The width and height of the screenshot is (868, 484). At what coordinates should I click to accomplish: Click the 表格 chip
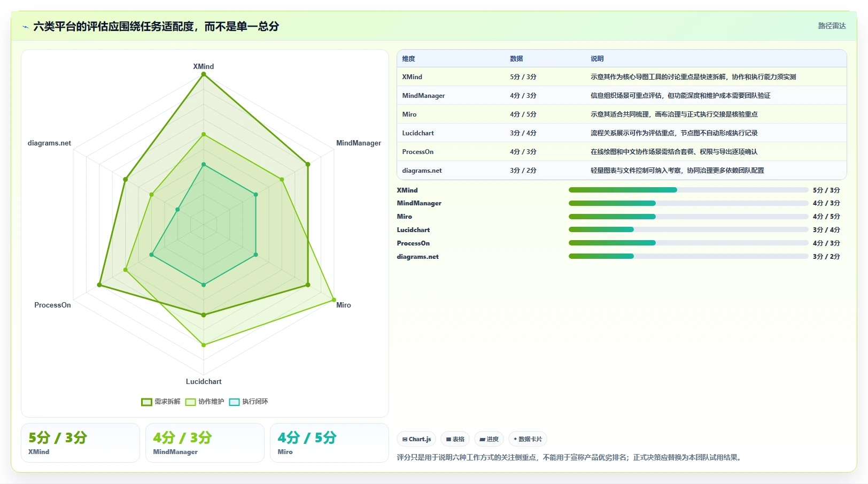[x=455, y=439]
